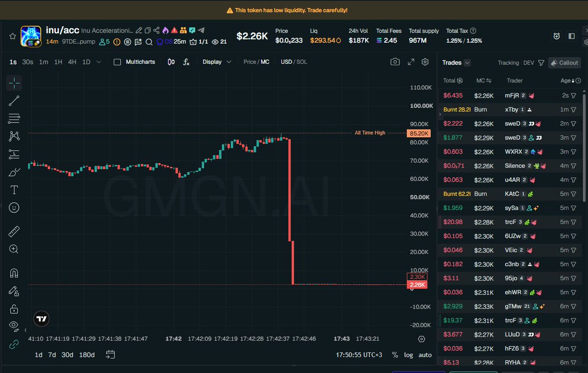Take a chart snapshot with camera icon
Screen dimensions: 588x373
[395, 62]
